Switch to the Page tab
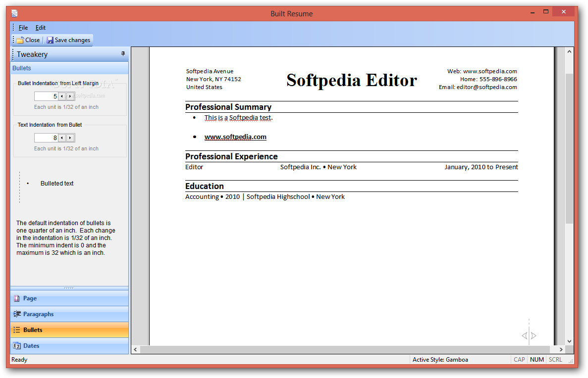The width and height of the screenshot is (588, 378). tap(69, 298)
